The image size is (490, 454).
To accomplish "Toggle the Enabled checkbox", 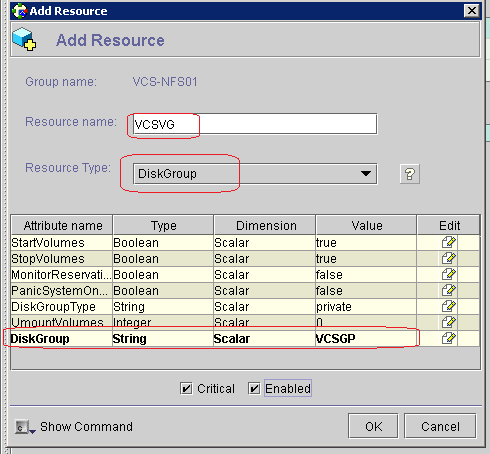I will tap(254, 388).
